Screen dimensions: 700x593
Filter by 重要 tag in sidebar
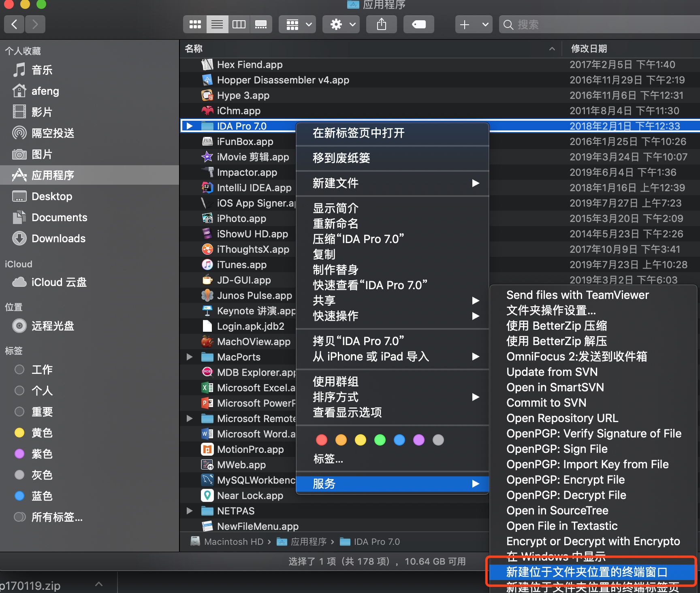pos(90,412)
